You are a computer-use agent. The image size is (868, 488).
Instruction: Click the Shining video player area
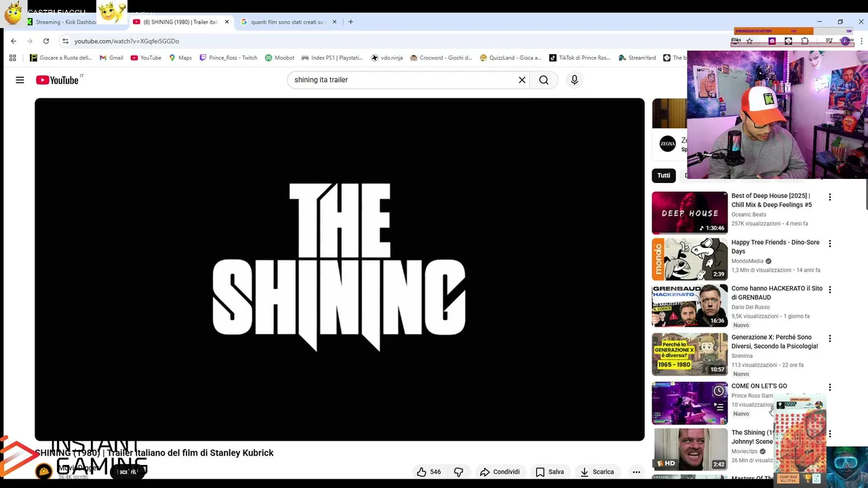340,269
